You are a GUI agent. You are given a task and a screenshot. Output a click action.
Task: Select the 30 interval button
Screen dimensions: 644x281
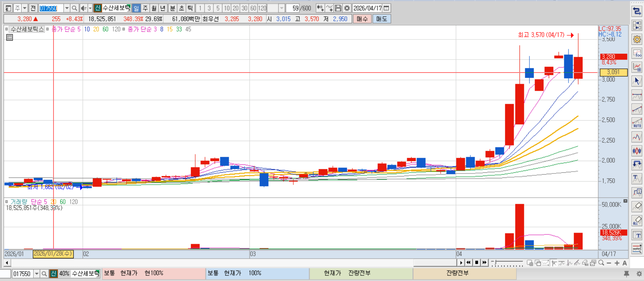point(244,8)
